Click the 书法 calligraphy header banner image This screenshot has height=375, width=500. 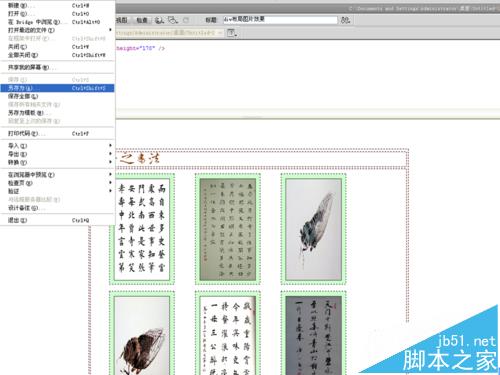(x=138, y=158)
